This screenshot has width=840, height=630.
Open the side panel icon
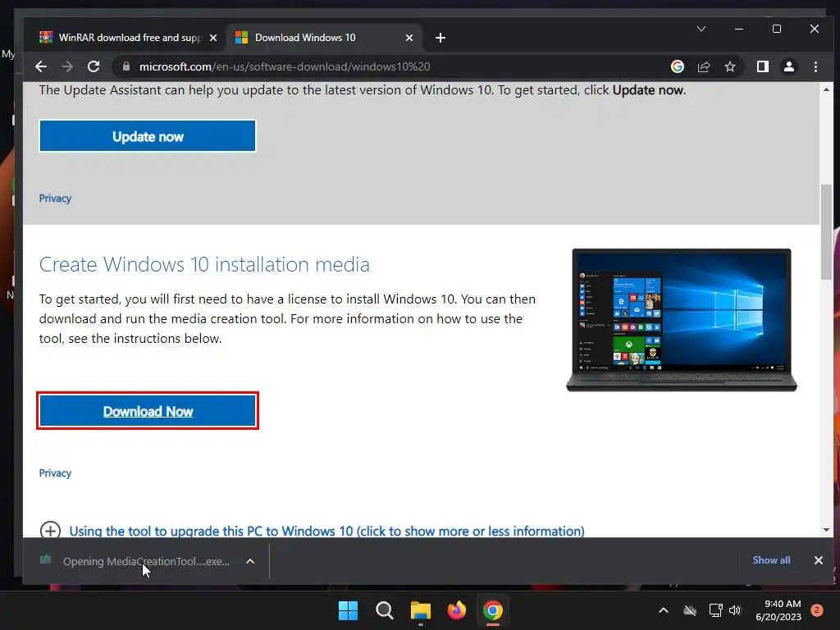click(762, 66)
